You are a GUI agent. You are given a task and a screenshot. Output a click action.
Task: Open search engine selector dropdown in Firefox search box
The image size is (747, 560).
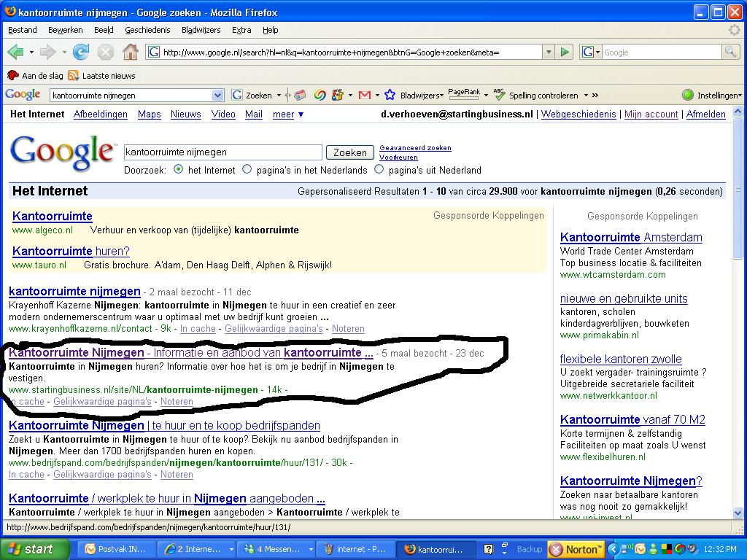(x=597, y=52)
